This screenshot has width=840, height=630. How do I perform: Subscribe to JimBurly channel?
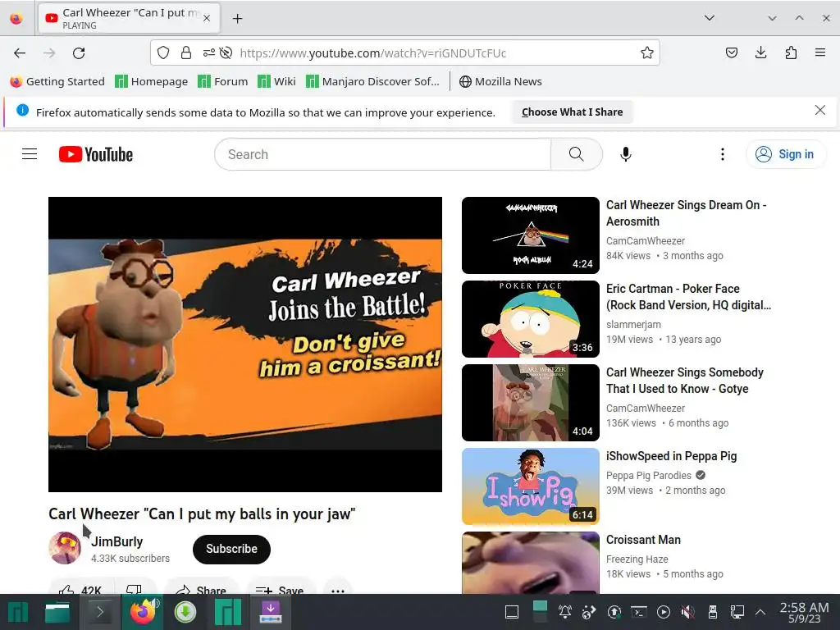(231, 549)
